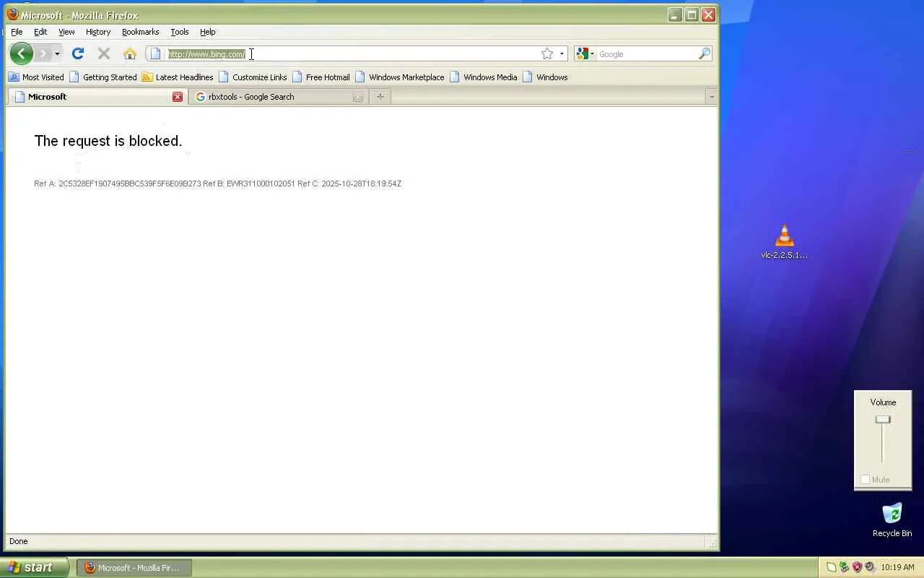This screenshot has height=578, width=924.
Task: Click the Ref A reference code line
Action: coord(217,184)
